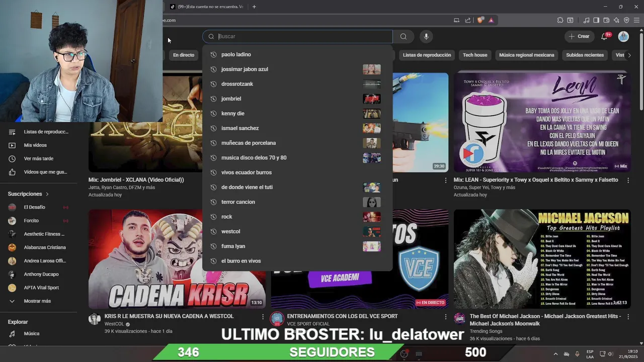
Task: Start voice search with microphone icon
Action: [426, 36]
